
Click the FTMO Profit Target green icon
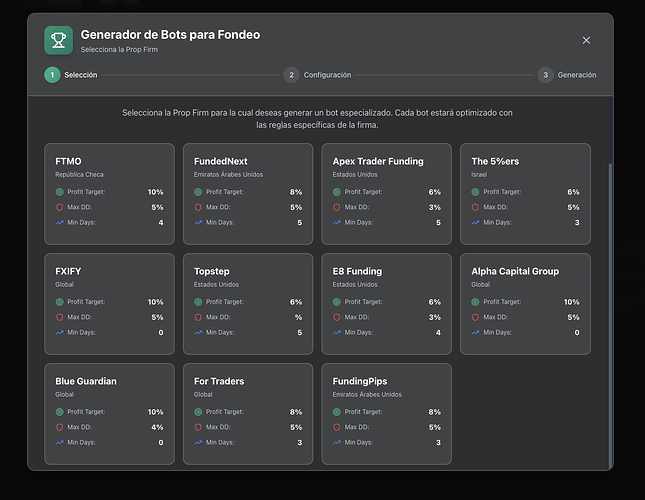[60, 192]
